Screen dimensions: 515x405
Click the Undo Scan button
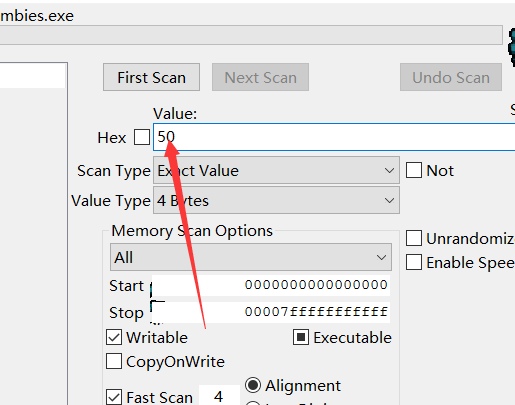(x=451, y=77)
